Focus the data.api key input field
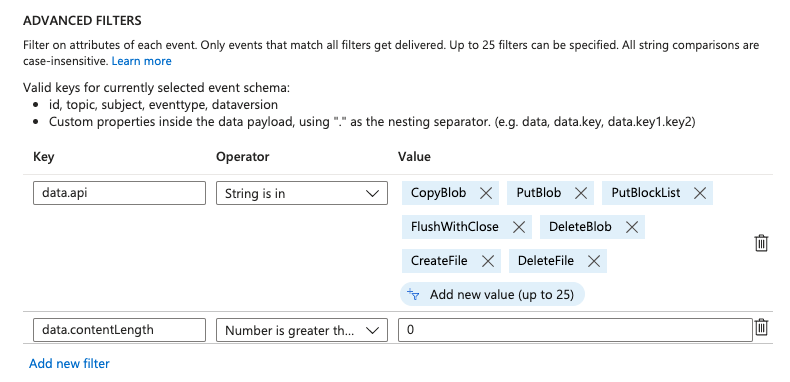Image resolution: width=790 pixels, height=382 pixels. (119, 193)
